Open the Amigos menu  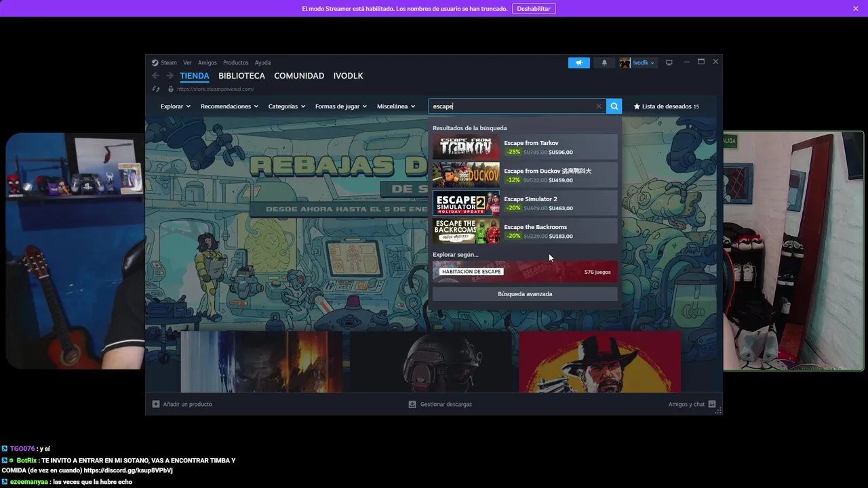[208, 62]
